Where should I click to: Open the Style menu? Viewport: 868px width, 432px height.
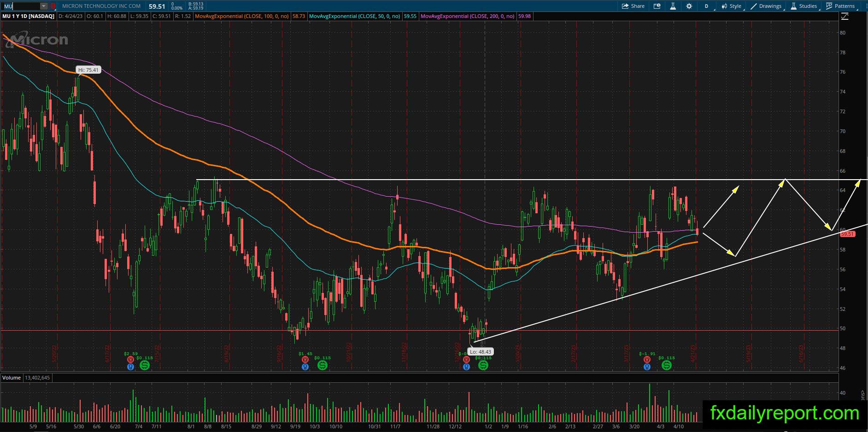(732, 6)
